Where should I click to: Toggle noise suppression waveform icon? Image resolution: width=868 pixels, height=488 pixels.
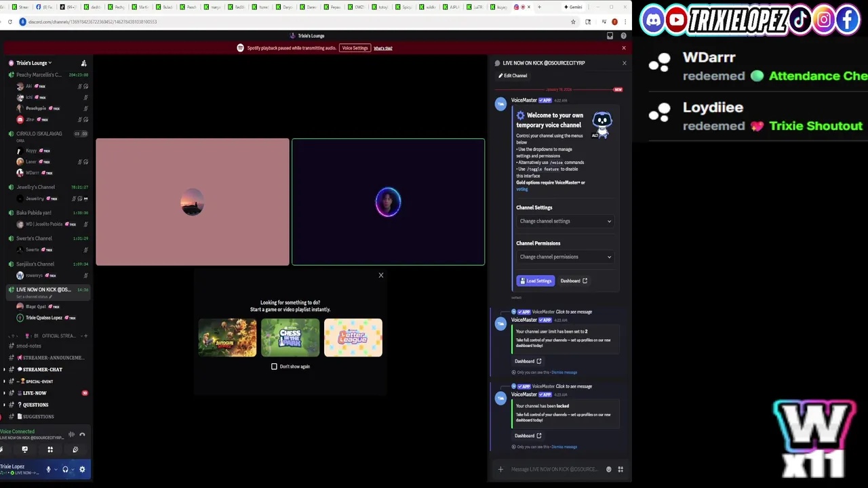click(x=71, y=434)
